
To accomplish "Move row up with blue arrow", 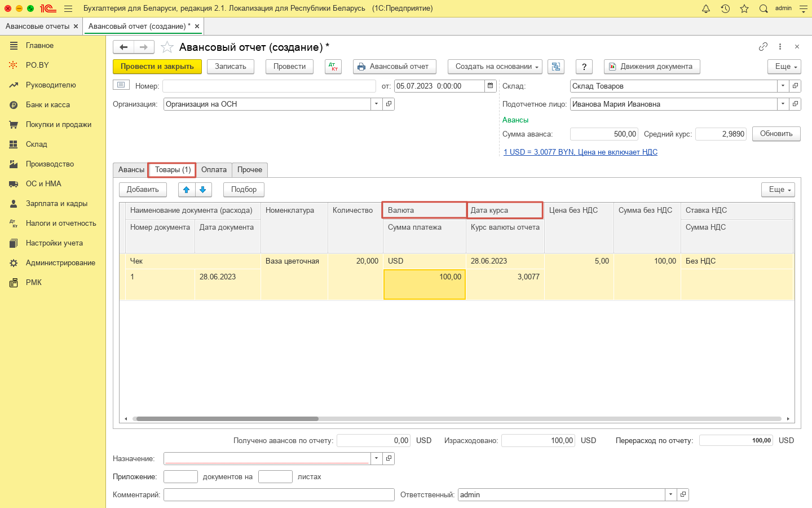I will click(x=187, y=190).
